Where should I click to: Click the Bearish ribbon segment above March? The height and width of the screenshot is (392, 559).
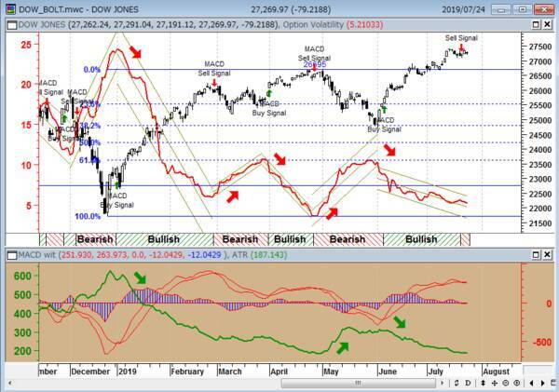[240, 239]
